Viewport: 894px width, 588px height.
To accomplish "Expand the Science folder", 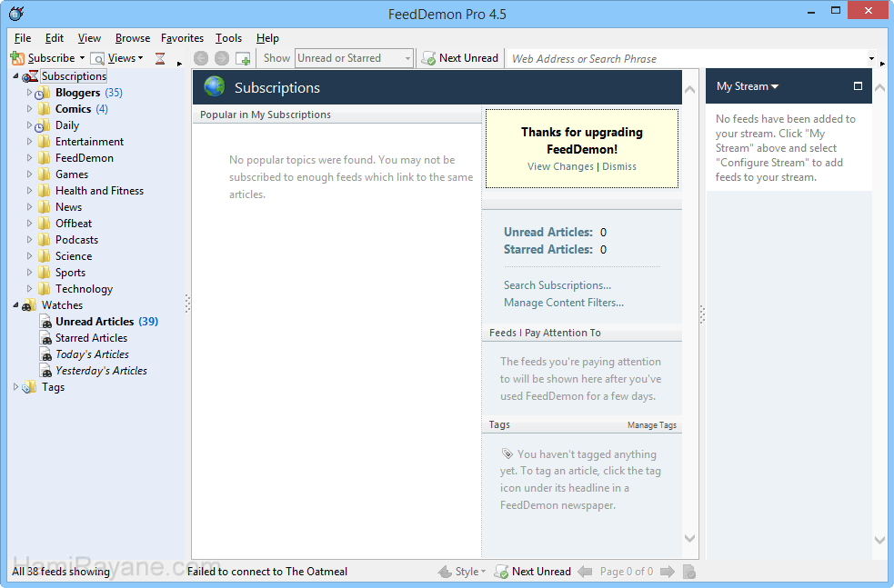I will click(29, 255).
